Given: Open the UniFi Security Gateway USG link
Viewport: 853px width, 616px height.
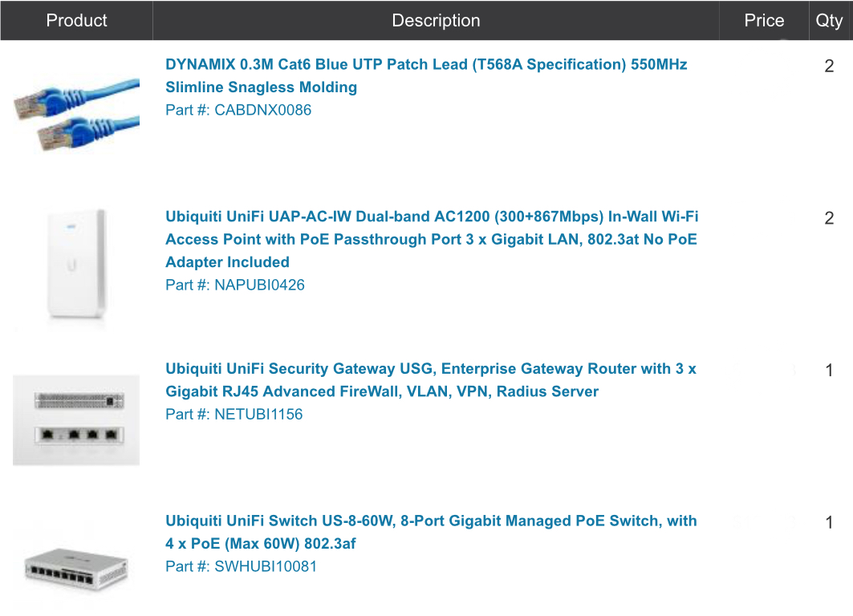Looking at the screenshot, I should click(x=431, y=380).
